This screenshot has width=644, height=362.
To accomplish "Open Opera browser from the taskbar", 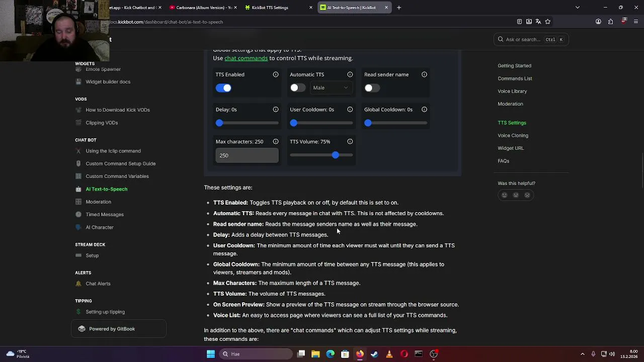I will tap(404, 354).
